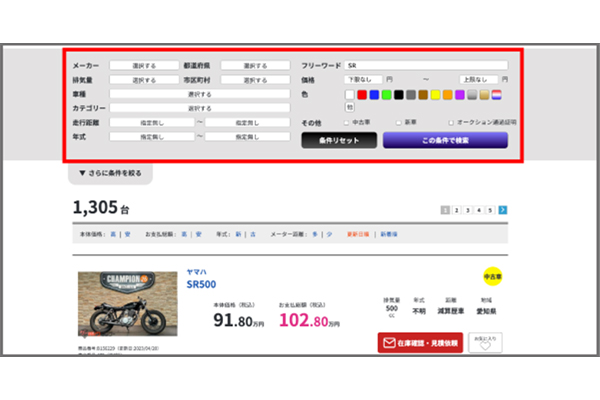This screenshot has height=400, width=600.
Task: Choose the yellow color filter
Action: pos(436,95)
